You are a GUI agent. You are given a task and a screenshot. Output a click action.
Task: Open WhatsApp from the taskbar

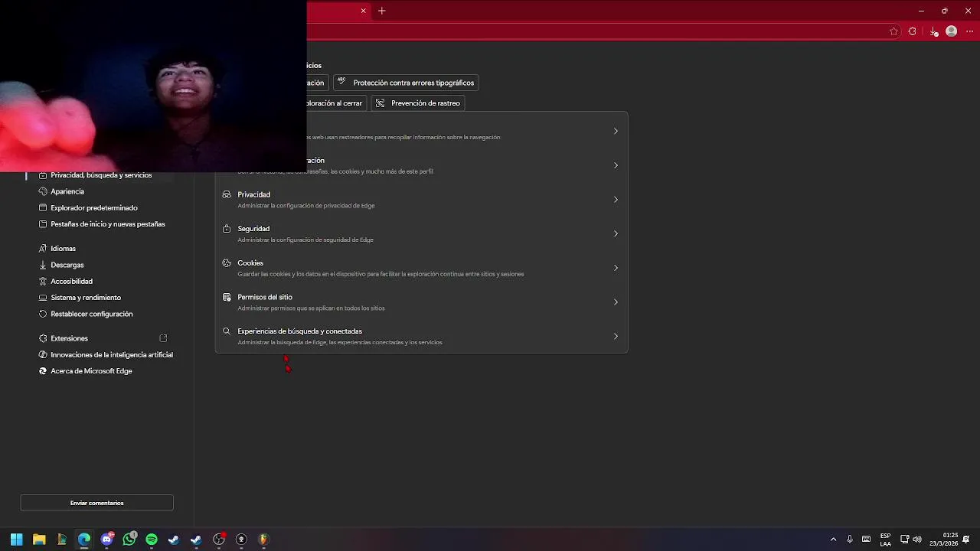click(x=129, y=540)
